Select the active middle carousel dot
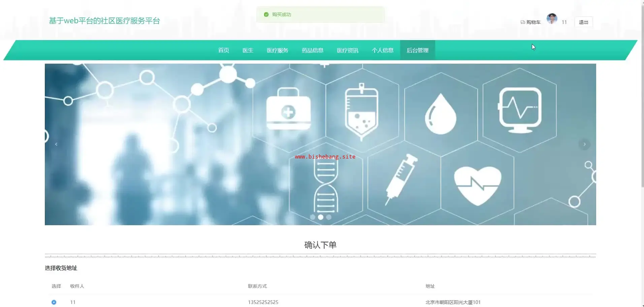This screenshot has height=307, width=644. [x=321, y=217]
